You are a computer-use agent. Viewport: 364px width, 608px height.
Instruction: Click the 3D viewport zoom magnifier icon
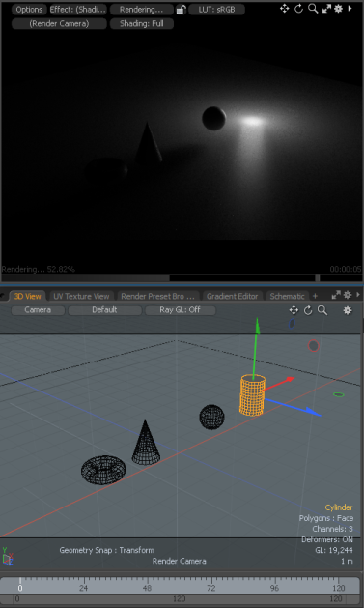click(x=322, y=310)
